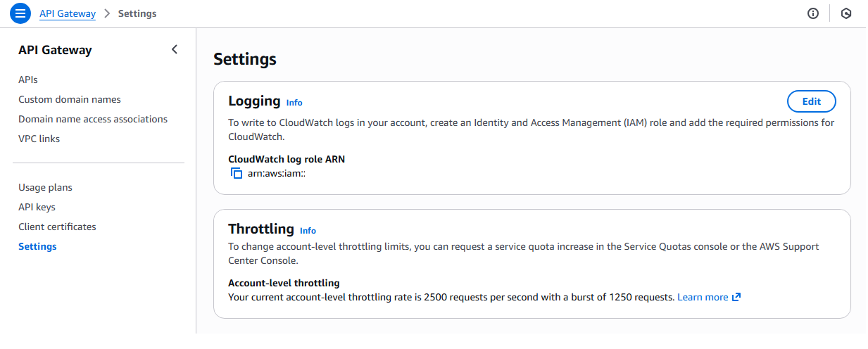Open Client certificates section
The width and height of the screenshot is (868, 349).
tap(57, 227)
